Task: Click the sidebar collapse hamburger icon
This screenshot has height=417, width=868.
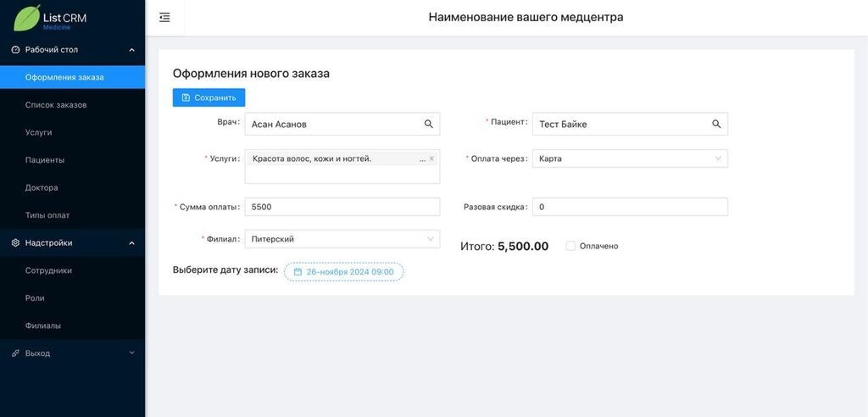Action: point(164,17)
